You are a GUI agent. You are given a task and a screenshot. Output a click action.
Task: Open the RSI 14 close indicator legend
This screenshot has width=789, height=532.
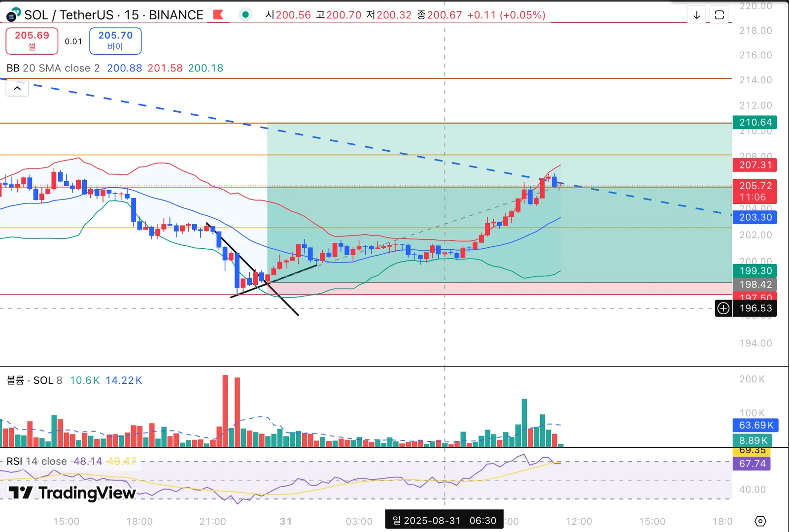(x=36, y=462)
